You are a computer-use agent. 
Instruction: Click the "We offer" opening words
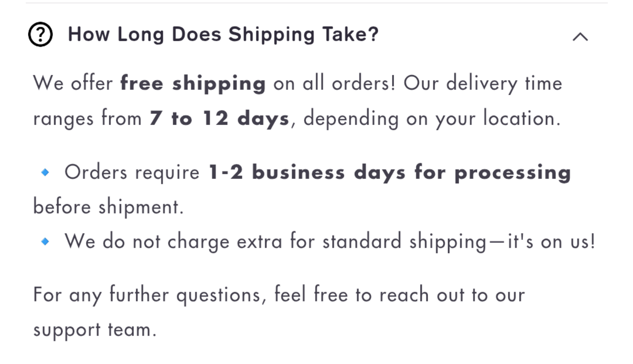click(x=73, y=83)
